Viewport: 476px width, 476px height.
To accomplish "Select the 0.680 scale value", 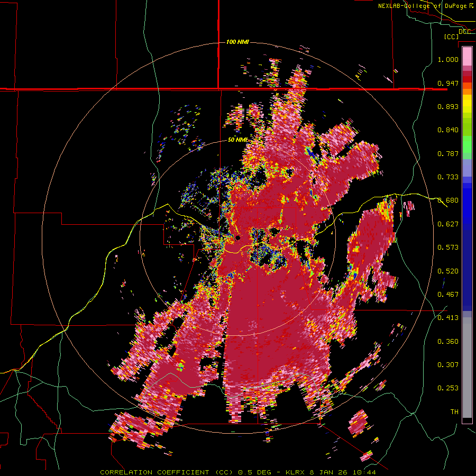I will tap(448, 200).
